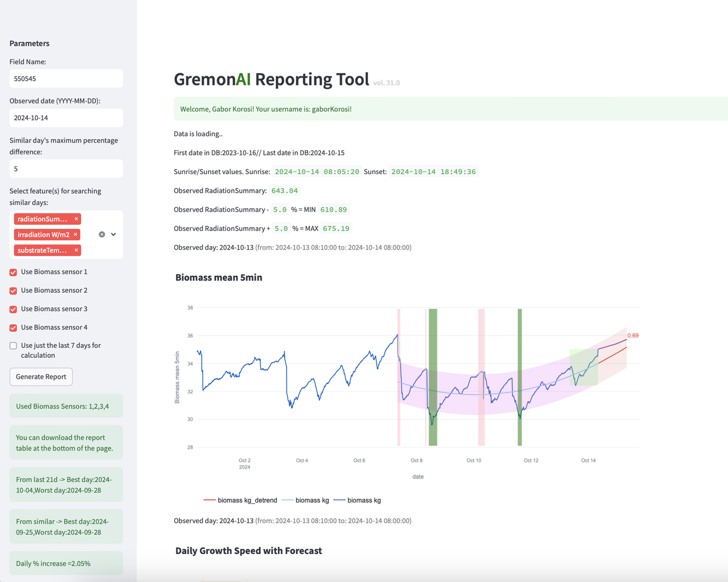728x582 pixels.
Task: Clear all selected features with the circled X
Action: (x=103, y=234)
